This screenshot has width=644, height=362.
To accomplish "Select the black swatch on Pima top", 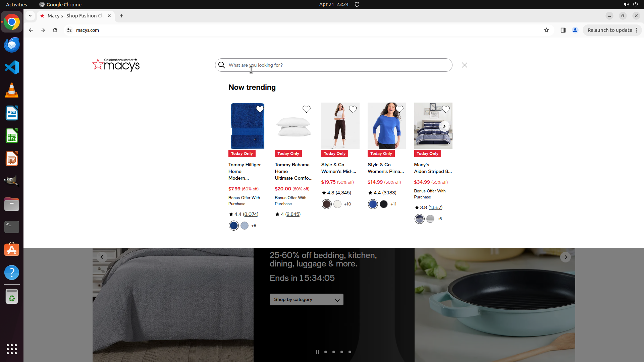I will pyautogui.click(x=384, y=204).
